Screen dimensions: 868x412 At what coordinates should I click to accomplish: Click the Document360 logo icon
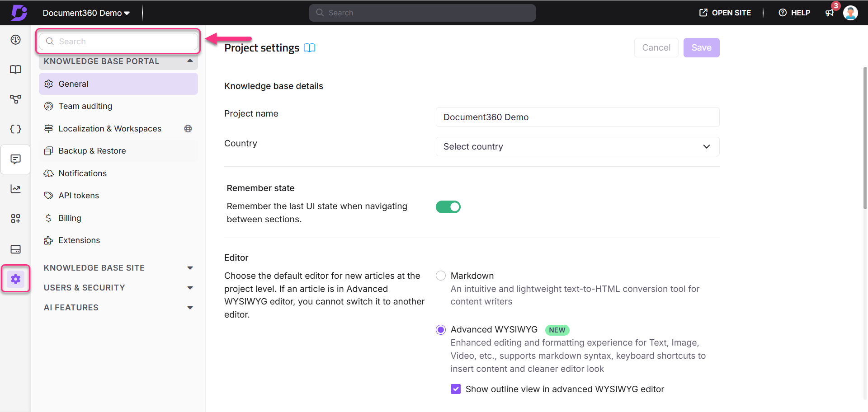coord(19,13)
